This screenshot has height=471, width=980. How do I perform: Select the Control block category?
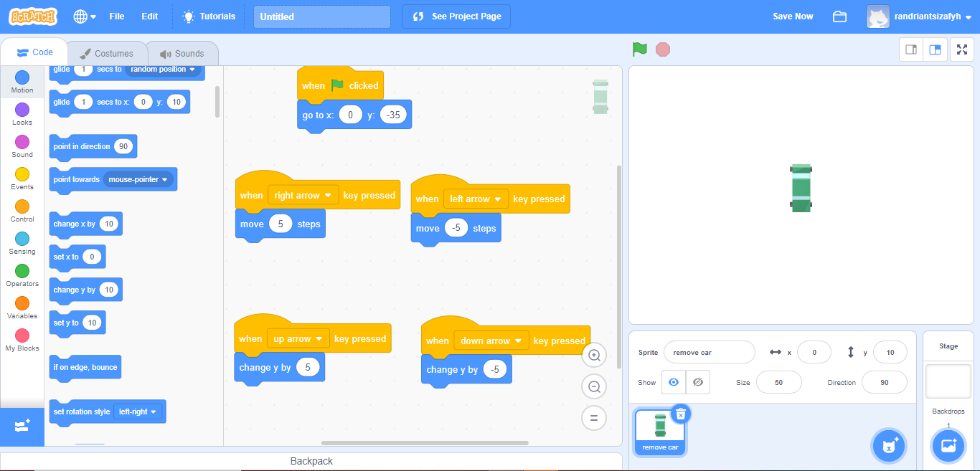click(22, 211)
